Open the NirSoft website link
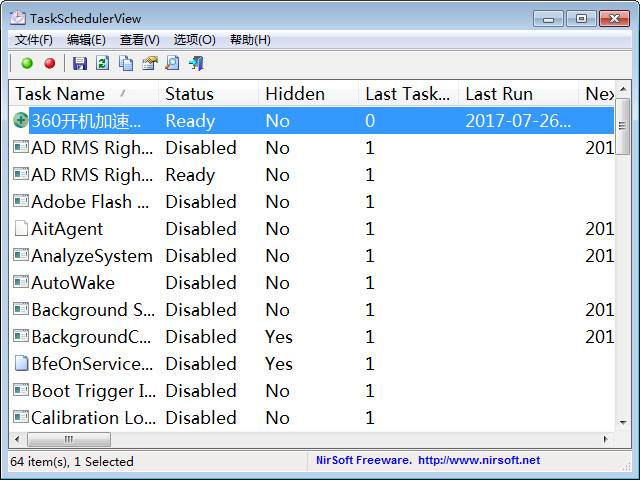 click(478, 461)
